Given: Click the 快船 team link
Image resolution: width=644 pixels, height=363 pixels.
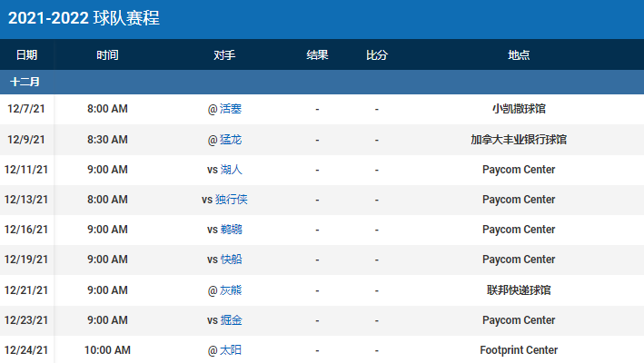Looking at the screenshot, I should click(x=232, y=260).
